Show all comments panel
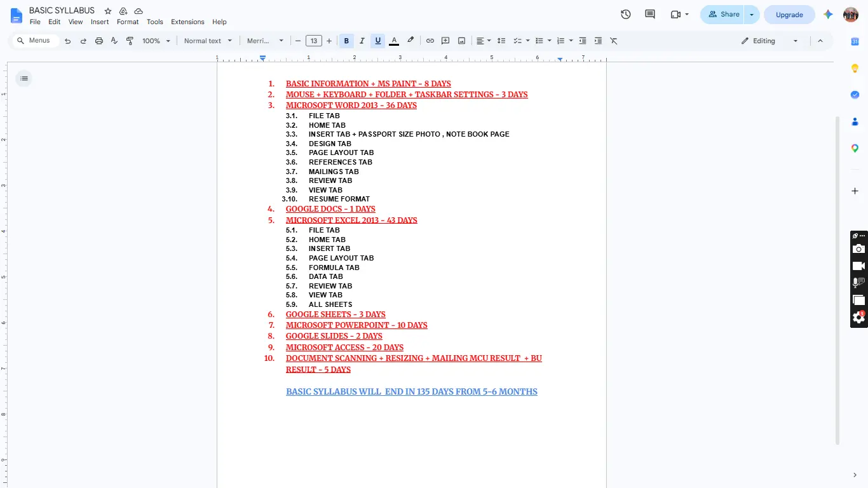The image size is (868, 488). [x=650, y=15]
